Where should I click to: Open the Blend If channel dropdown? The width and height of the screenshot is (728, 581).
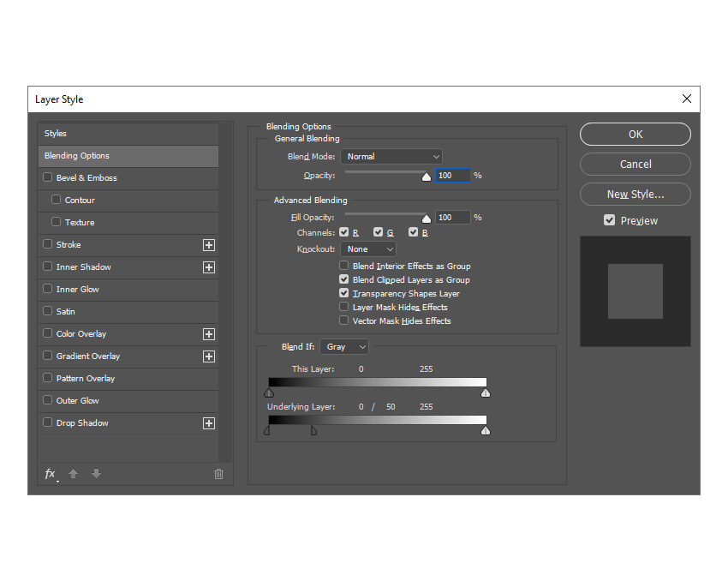click(343, 346)
